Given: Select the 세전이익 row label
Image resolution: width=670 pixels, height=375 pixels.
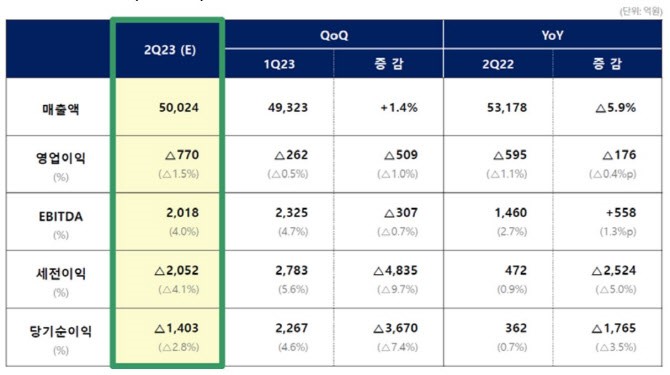Looking at the screenshot, I should click(x=61, y=273).
